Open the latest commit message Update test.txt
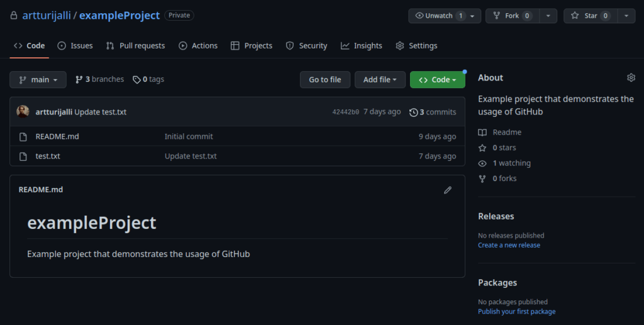Image resolution: width=644 pixels, height=325 pixels. coord(100,112)
